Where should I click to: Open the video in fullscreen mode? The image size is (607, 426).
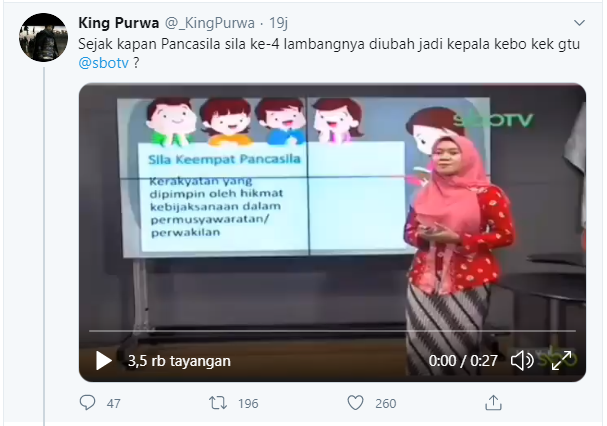(562, 360)
